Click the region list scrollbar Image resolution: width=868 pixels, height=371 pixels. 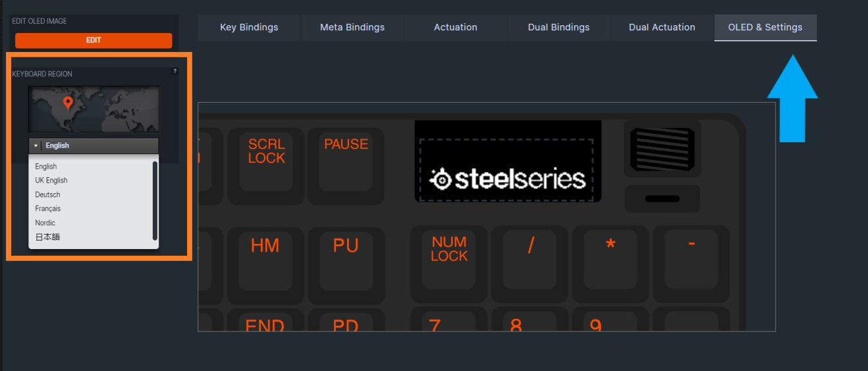pos(155,201)
